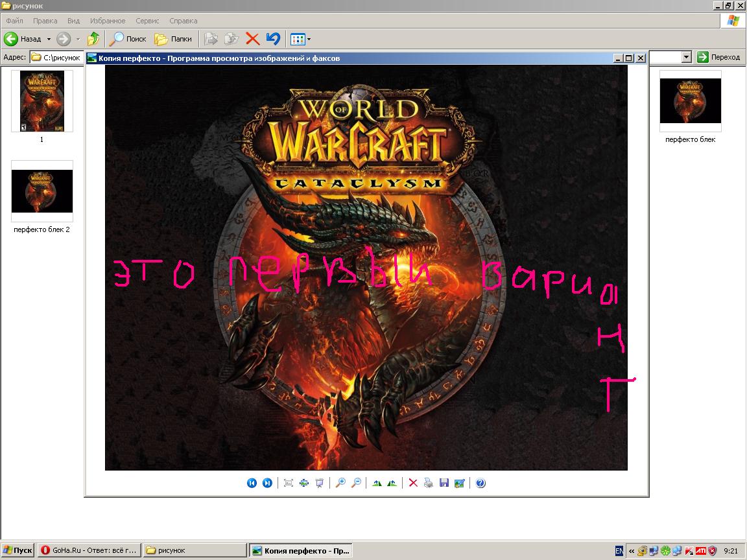Click the green ICQ flower tray icon

click(665, 551)
